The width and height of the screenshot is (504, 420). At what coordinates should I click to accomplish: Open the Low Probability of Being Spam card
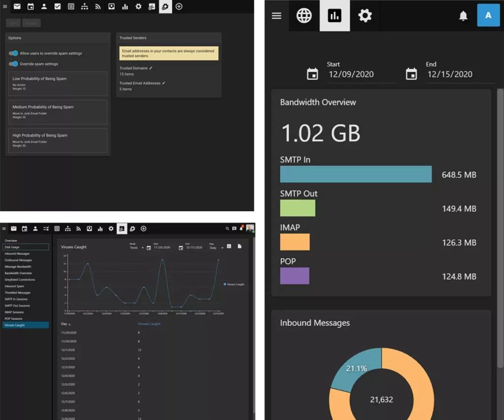[58, 83]
